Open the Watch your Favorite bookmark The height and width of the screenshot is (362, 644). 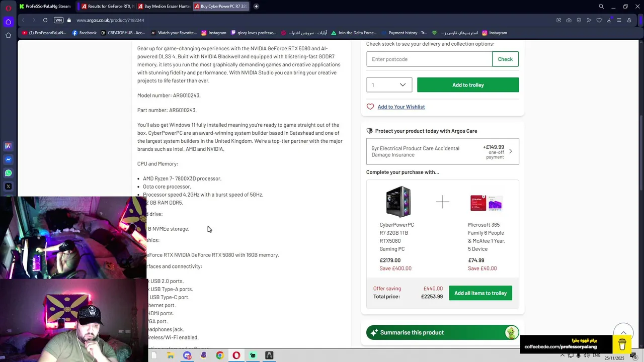[174, 33]
